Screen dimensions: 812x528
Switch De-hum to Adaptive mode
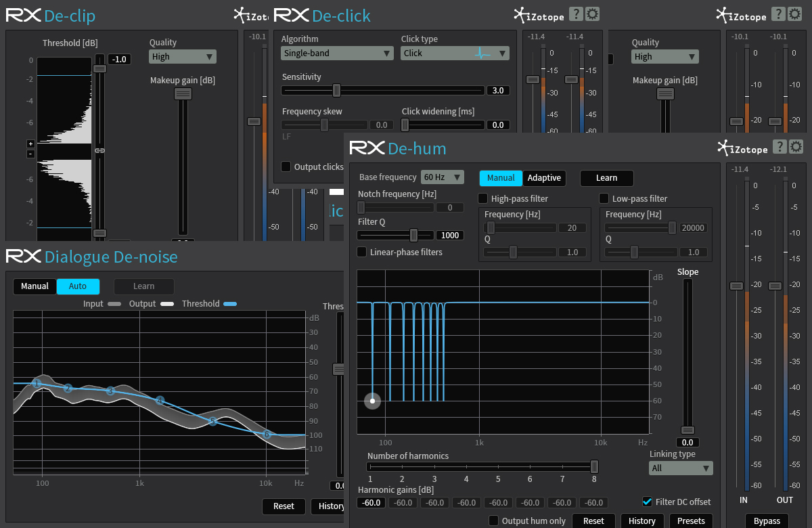[544, 178]
